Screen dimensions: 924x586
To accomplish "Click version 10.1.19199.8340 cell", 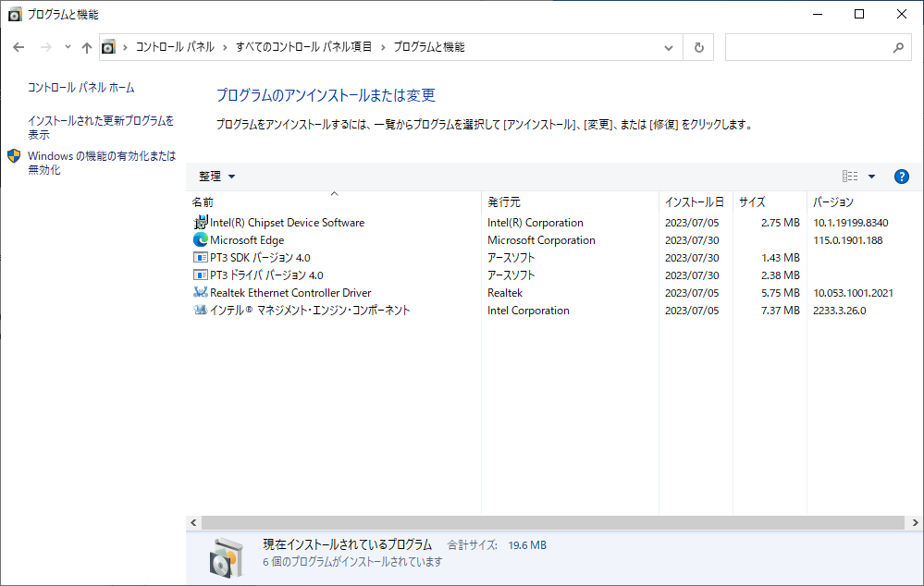I will tap(851, 223).
